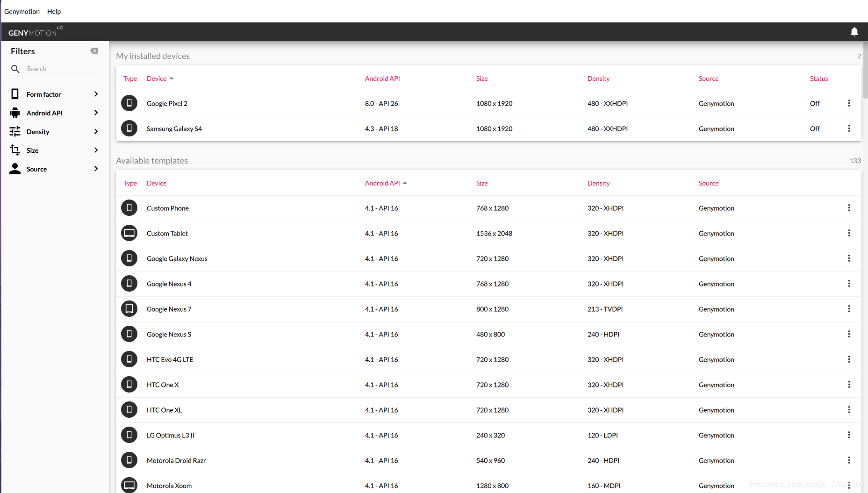Expand the Size filter chevron

96,150
